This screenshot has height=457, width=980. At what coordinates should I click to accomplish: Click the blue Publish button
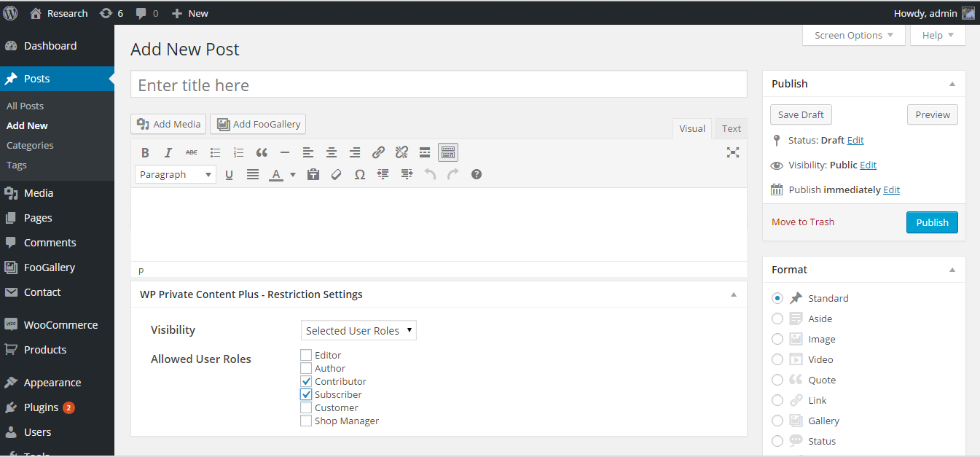click(932, 222)
